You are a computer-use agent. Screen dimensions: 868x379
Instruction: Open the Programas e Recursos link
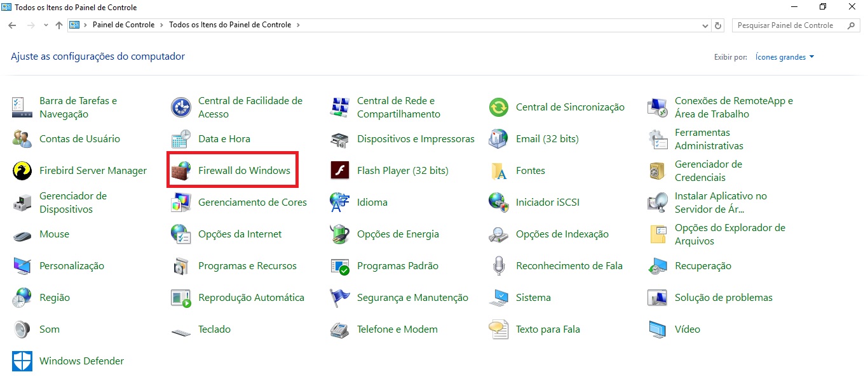(247, 266)
